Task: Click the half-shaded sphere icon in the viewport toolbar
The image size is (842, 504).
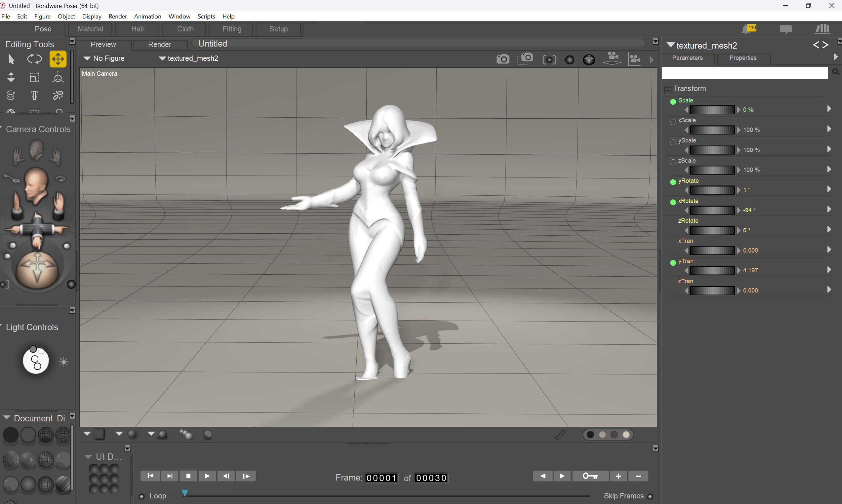Action: coord(589,60)
